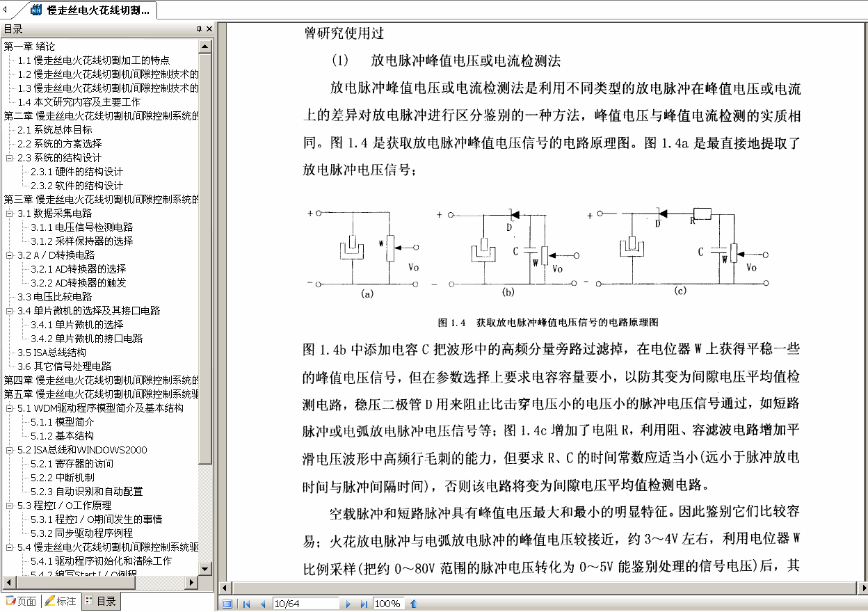Toggle auto-hide pin on the 目录 panel
This screenshot has height=612, width=868.
tap(199, 29)
